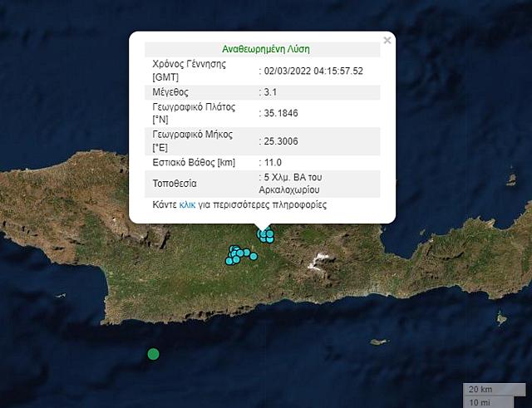Click the longitude value 25.3006

click(x=282, y=140)
